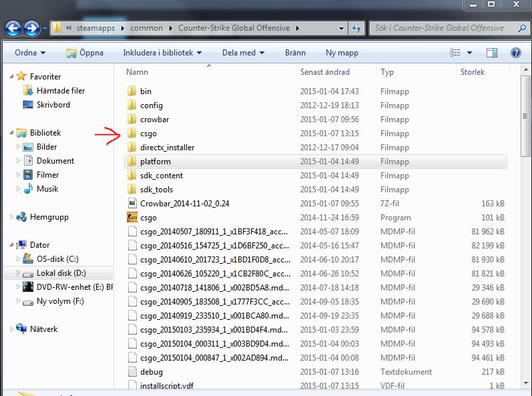
Task: Select file csgo_20140507_180911_1_x1BF3F418_acc...
Action: pos(214,232)
